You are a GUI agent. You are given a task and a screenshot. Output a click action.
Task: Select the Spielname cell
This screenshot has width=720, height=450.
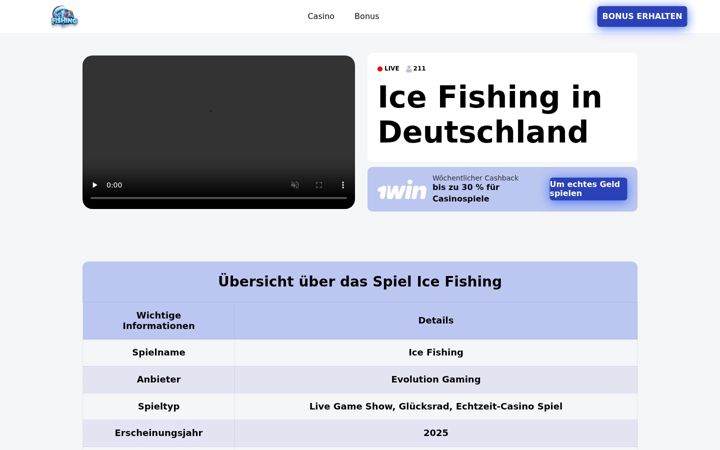click(158, 352)
